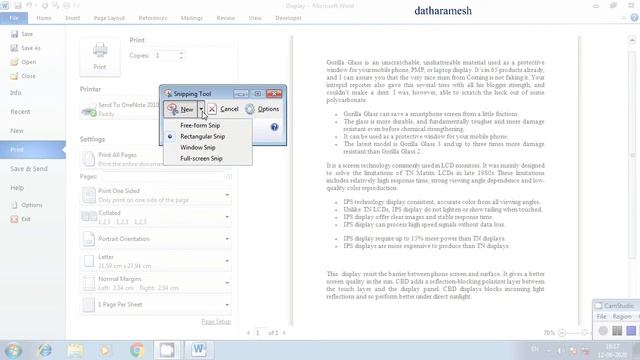Viewport: 640px width, 360px height.
Task: Choose Free-form Snip from the menu
Action: 200,125
